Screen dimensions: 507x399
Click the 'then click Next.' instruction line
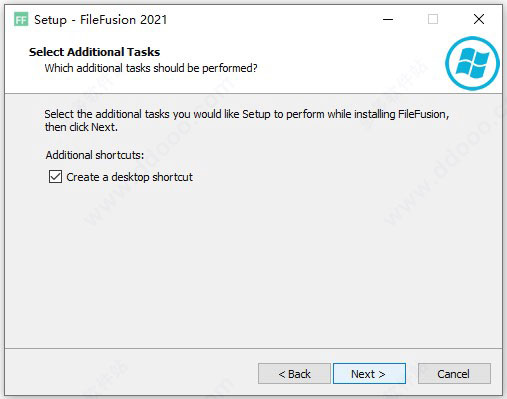[81, 127]
